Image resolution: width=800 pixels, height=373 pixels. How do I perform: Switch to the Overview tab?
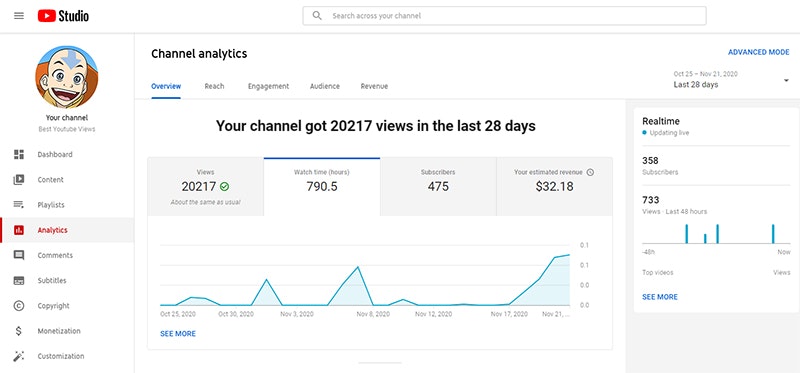tap(166, 86)
